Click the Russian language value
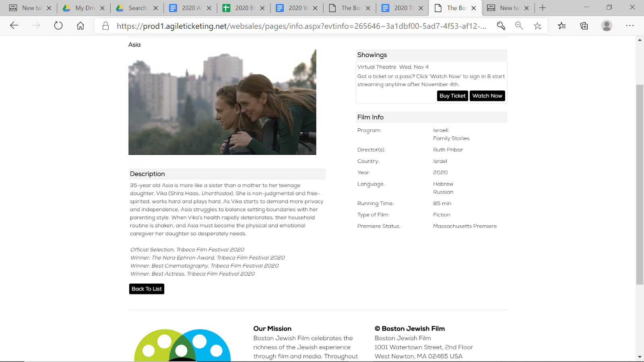Image resolution: width=644 pixels, height=362 pixels. point(443,192)
